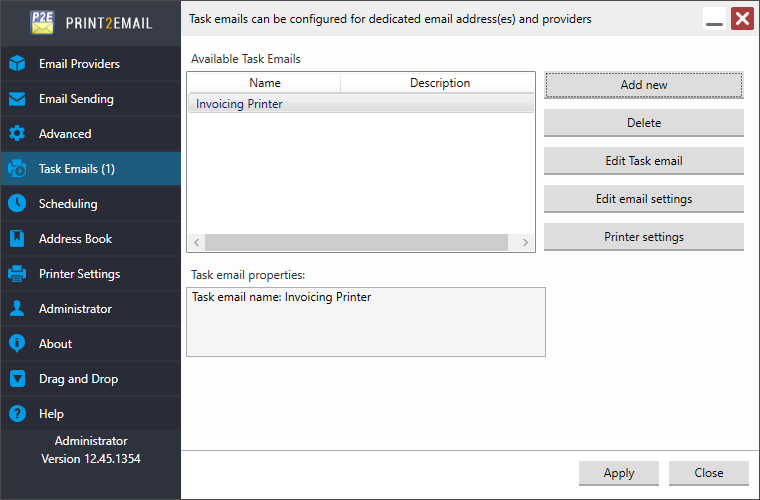Click the Email Providers cube icon

click(x=17, y=64)
